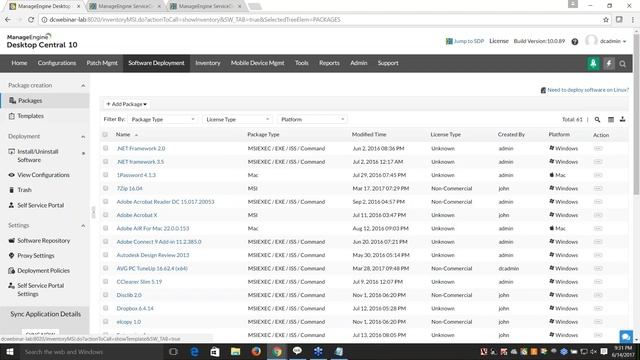Open the live chat bubble icon
Screen dimensions: 640x360
coord(626,337)
